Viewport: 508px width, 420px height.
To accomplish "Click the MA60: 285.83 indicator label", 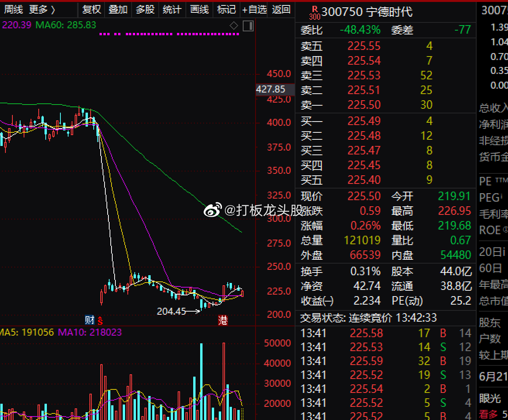I will coord(66,25).
